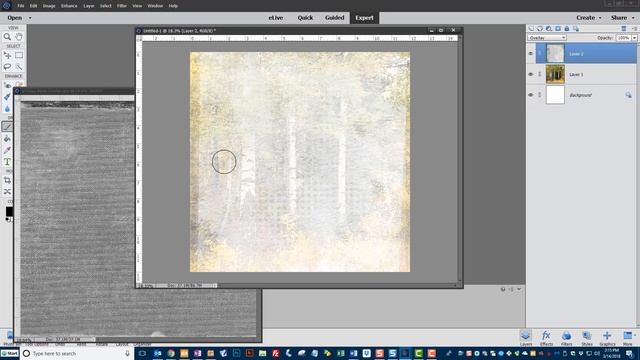Select the Smart Brush tool
This screenshot has width=640, height=360.
click(x=7, y=97)
